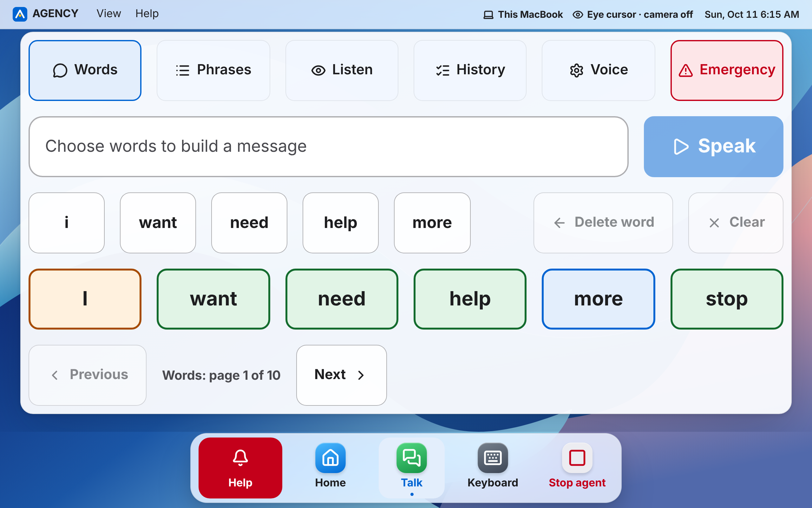Tap the white "want" suggestion chip

click(x=158, y=223)
